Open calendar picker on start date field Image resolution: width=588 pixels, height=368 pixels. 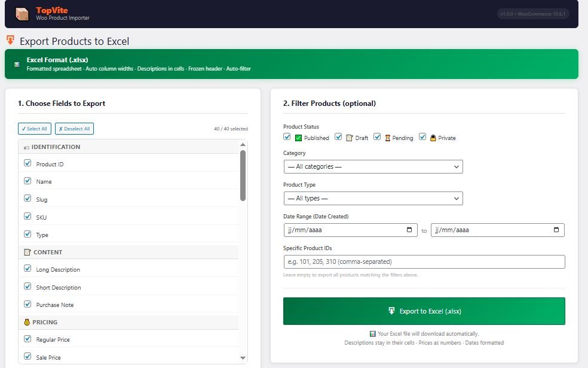pyautogui.click(x=409, y=230)
